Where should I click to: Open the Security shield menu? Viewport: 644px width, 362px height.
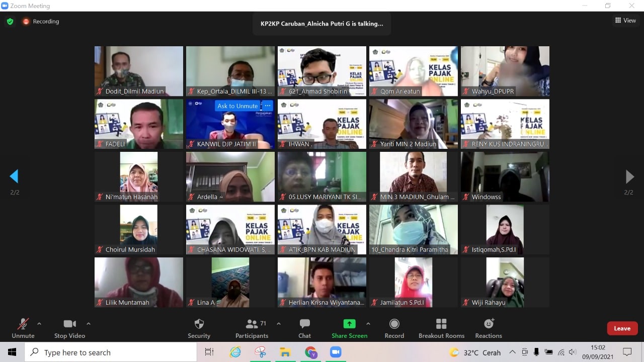tap(199, 328)
